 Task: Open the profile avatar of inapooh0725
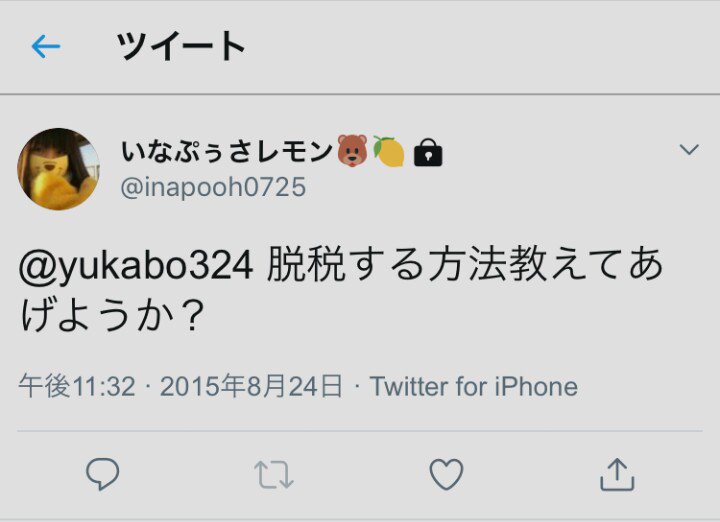point(58,169)
